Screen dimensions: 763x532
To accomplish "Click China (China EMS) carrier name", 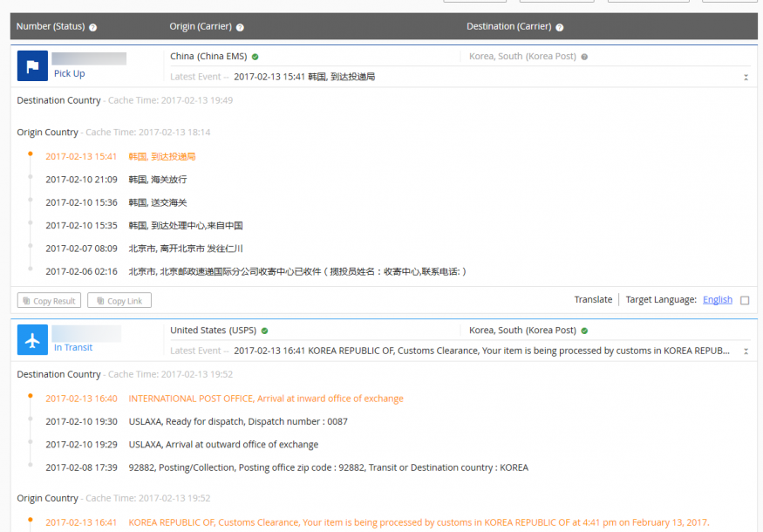I will click(208, 57).
